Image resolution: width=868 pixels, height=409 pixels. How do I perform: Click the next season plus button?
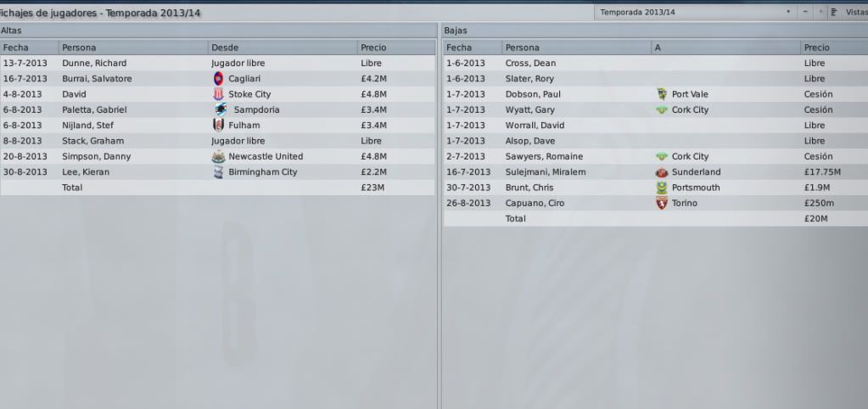point(820,12)
